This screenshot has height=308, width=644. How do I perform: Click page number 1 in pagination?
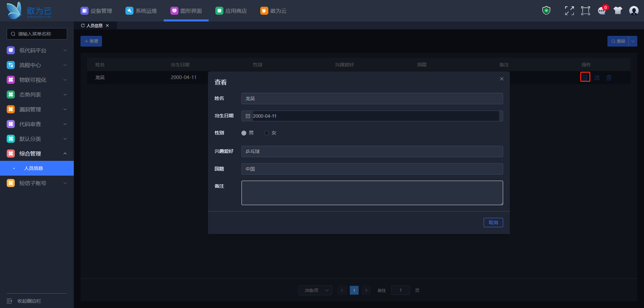point(354,290)
